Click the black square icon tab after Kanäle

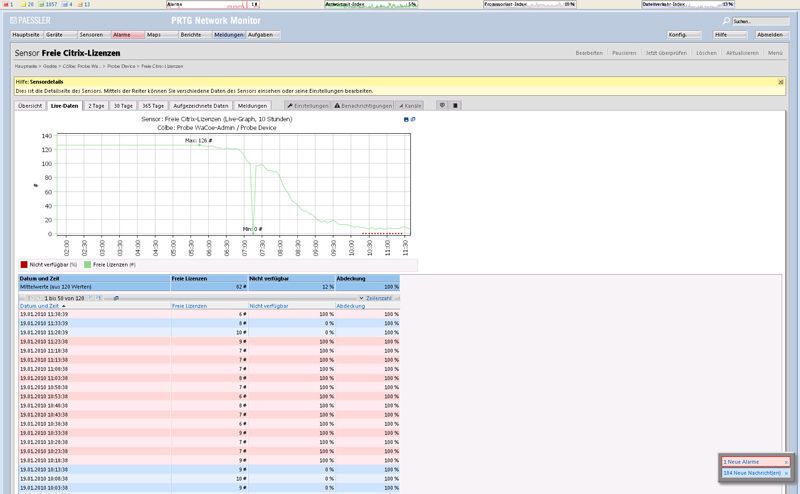pyautogui.click(x=456, y=105)
